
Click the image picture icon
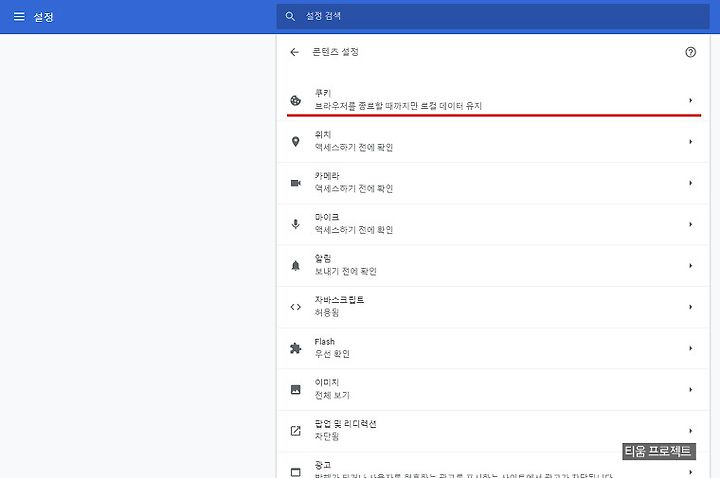pyautogui.click(x=296, y=389)
